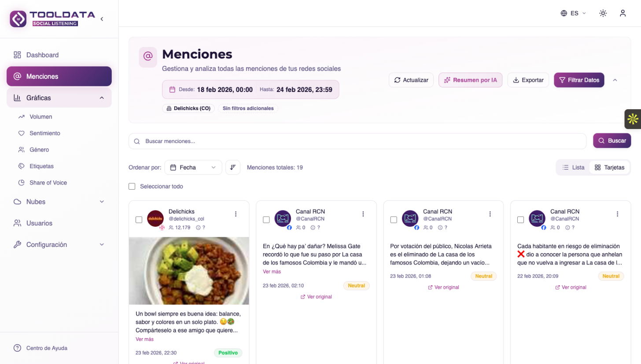Open the user profile icon
The width and height of the screenshot is (641, 364).
point(623,13)
